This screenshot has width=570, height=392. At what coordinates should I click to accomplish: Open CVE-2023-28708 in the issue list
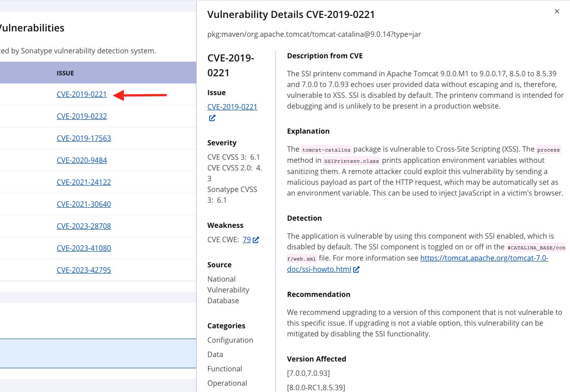pos(84,226)
